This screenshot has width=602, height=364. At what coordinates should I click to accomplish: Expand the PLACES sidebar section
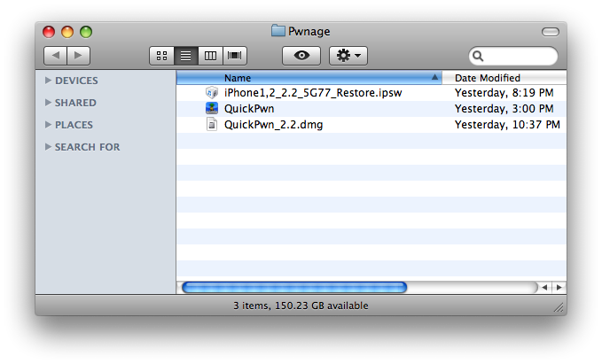pos(48,125)
